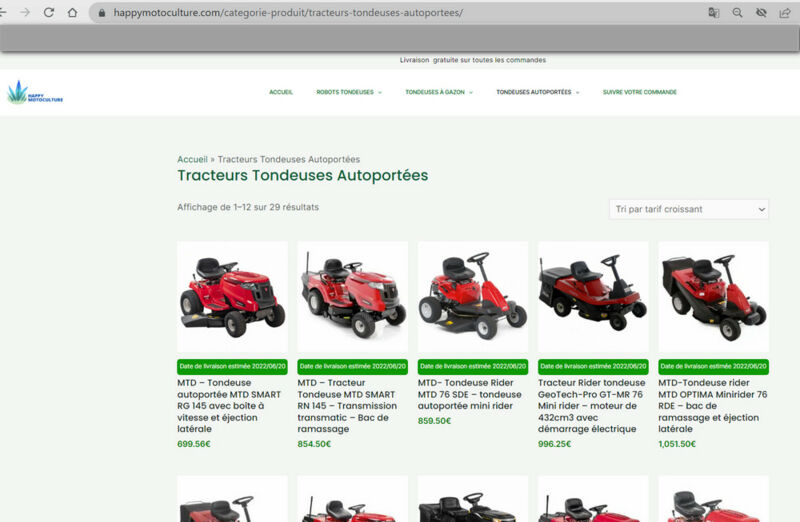Click 'Livraison gratuite sur toutes les commandes' banner
Screen dimensions: 800x522
(x=473, y=60)
